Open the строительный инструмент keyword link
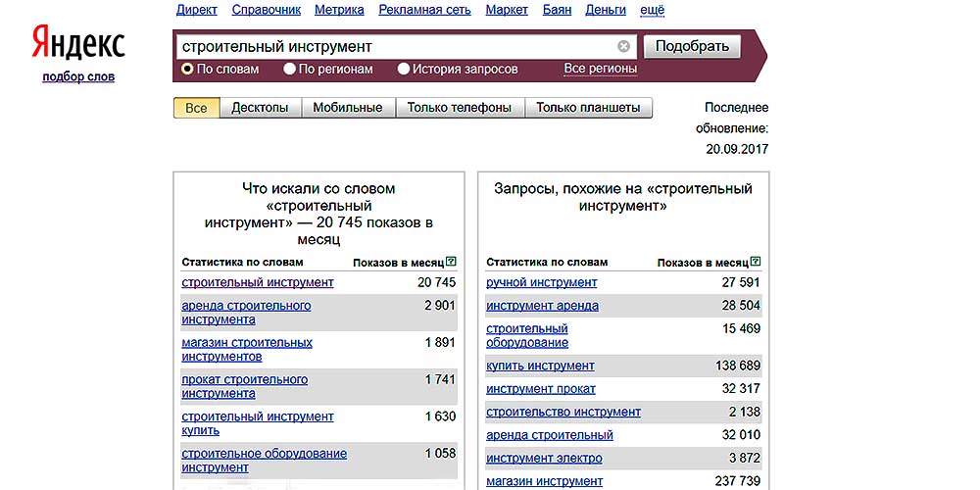 [x=258, y=282]
